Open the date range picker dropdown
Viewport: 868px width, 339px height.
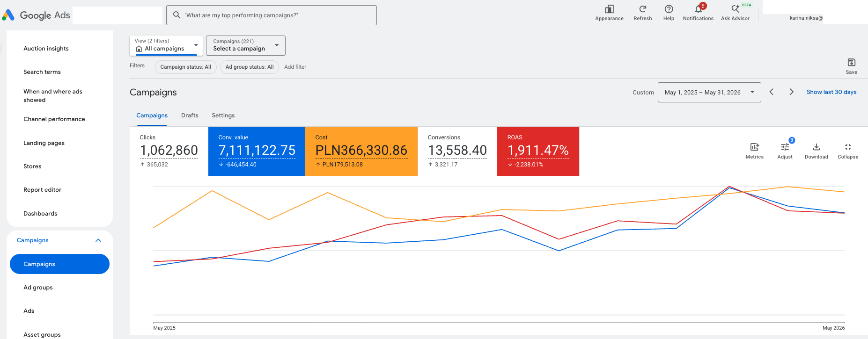[x=709, y=92]
